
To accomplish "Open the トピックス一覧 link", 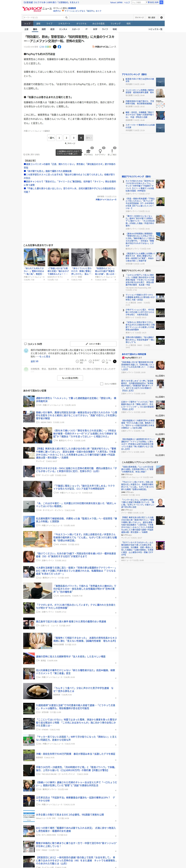I will pyautogui.click(x=155, y=29).
